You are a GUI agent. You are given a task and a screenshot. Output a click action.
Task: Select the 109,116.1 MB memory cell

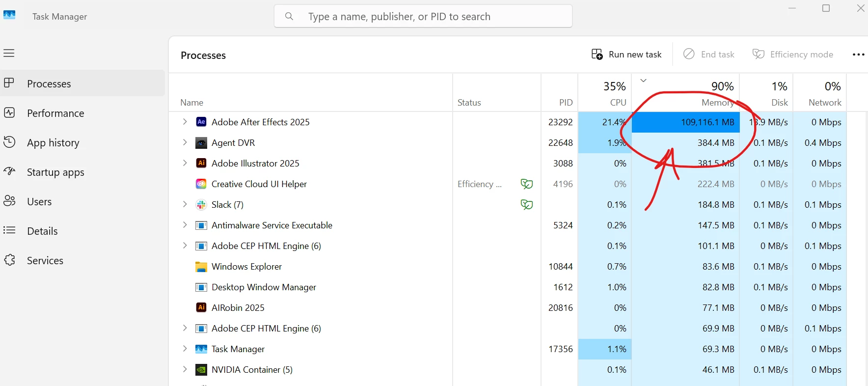coord(686,122)
